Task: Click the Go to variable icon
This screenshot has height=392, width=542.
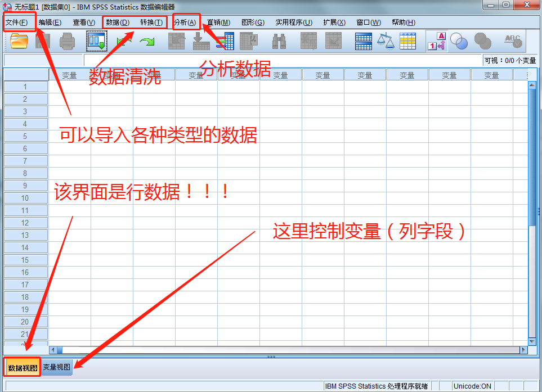Action: pyautogui.click(x=201, y=41)
